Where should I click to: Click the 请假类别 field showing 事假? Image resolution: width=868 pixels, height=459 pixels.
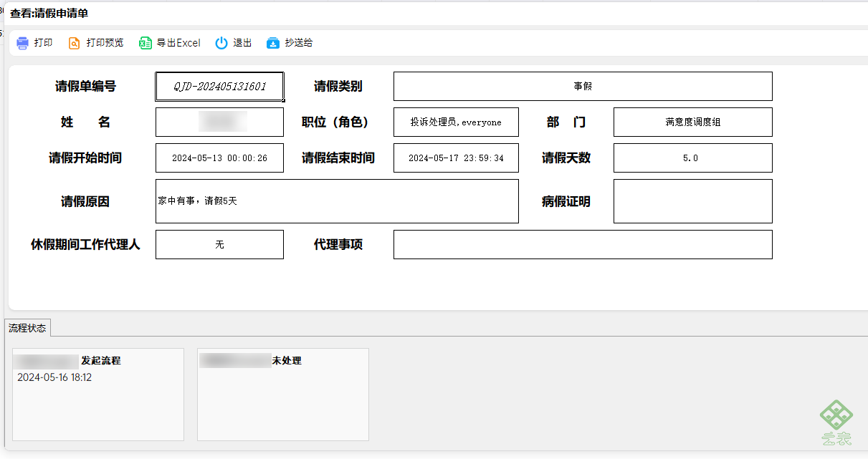pyautogui.click(x=583, y=87)
